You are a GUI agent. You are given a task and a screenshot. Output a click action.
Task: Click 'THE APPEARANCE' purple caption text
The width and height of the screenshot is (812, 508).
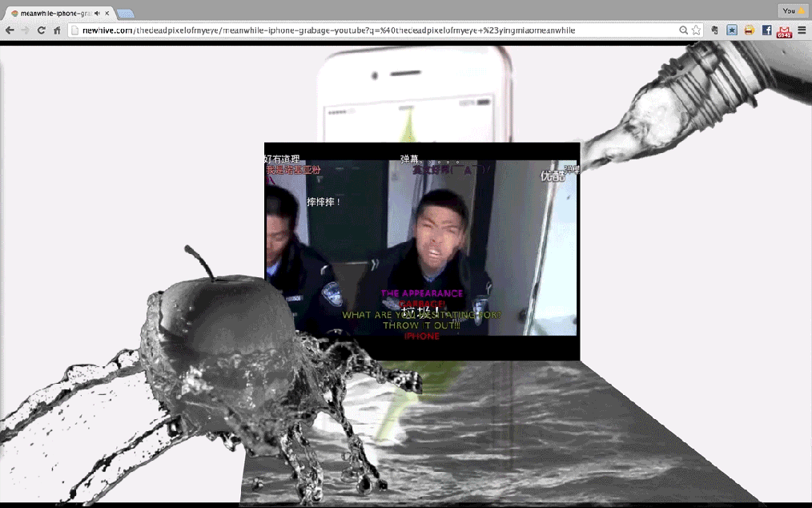pyautogui.click(x=421, y=293)
